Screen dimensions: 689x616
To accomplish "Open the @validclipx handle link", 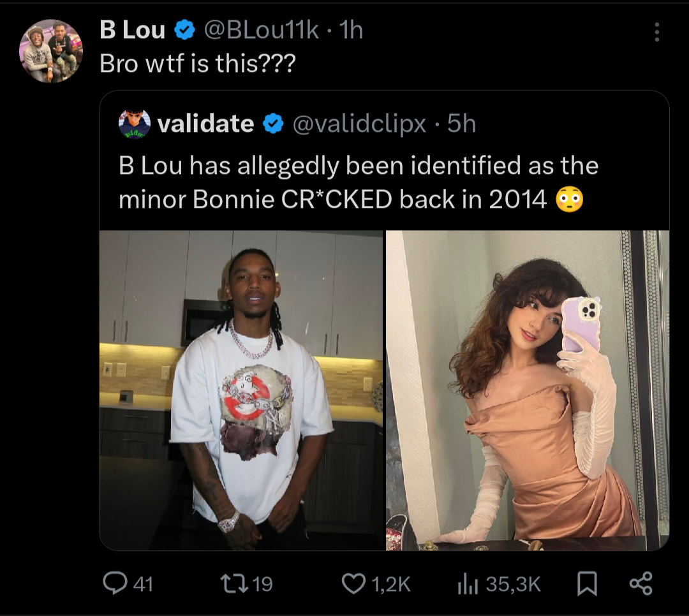I will pyautogui.click(x=359, y=124).
